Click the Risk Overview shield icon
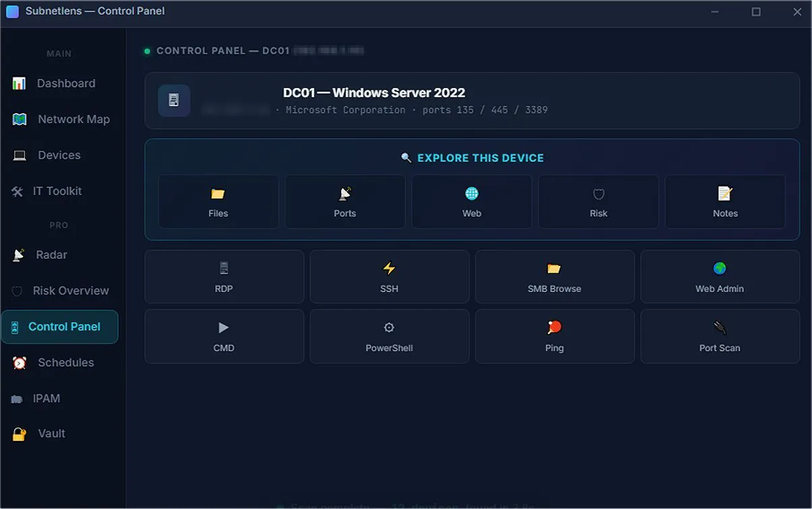The image size is (812, 509). (x=17, y=291)
